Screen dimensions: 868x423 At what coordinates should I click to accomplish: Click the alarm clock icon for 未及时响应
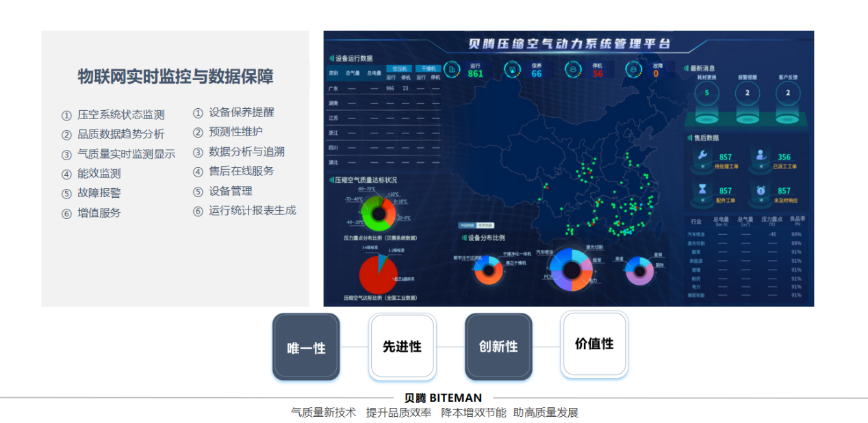(761, 190)
